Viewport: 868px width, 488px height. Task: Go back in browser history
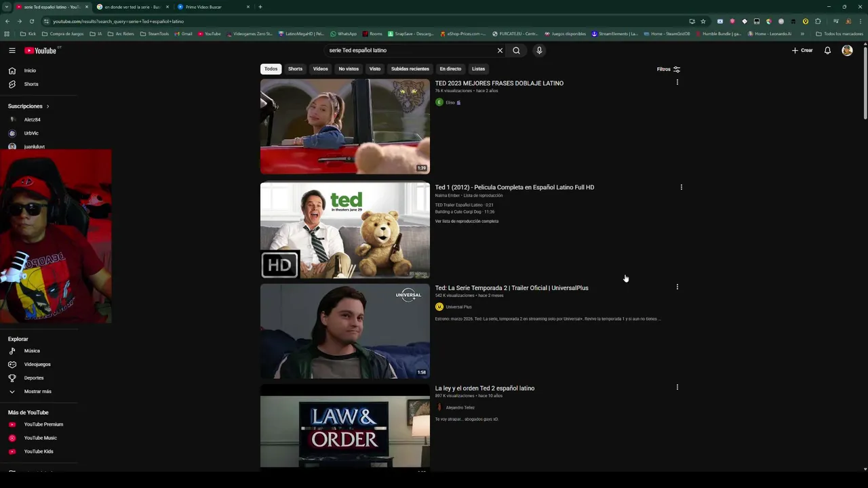[x=7, y=21]
